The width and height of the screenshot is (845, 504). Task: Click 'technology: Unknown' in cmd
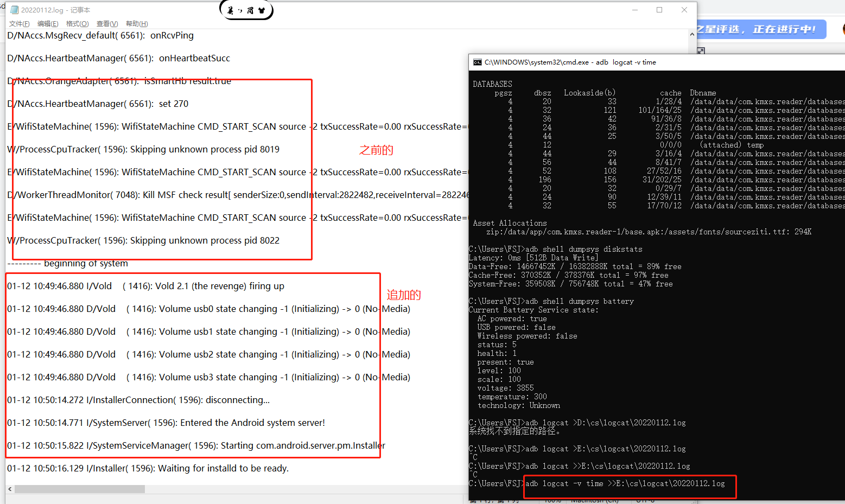click(x=518, y=405)
